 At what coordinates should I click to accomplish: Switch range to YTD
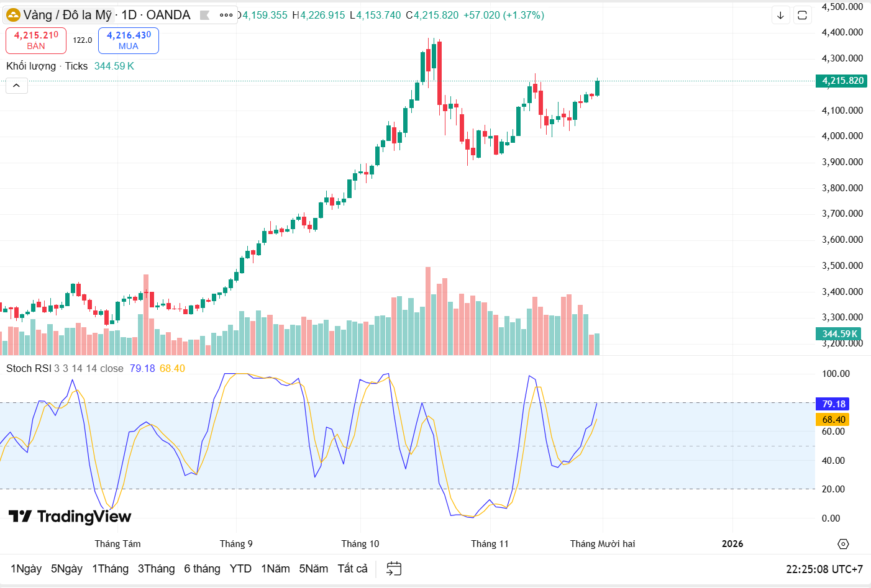pyautogui.click(x=240, y=569)
